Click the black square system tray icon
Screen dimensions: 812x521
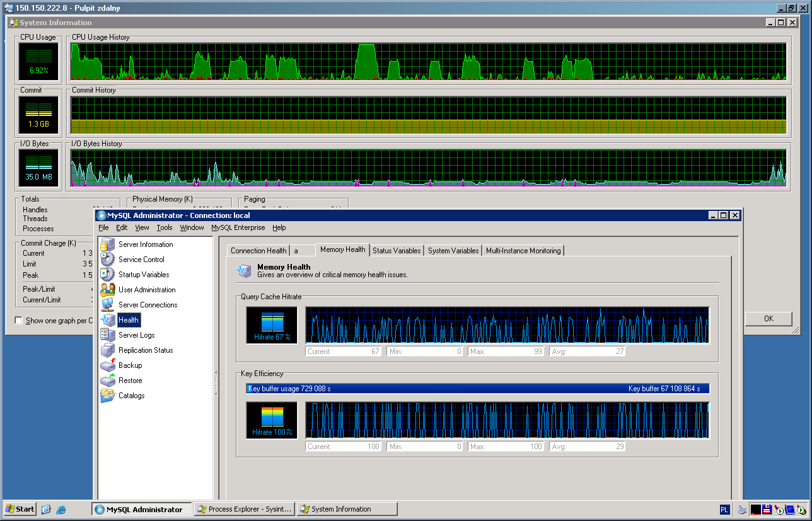pos(755,509)
